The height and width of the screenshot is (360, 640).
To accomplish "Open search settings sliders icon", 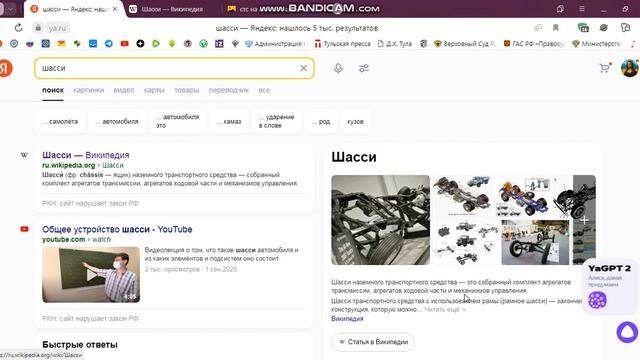I will click(364, 68).
